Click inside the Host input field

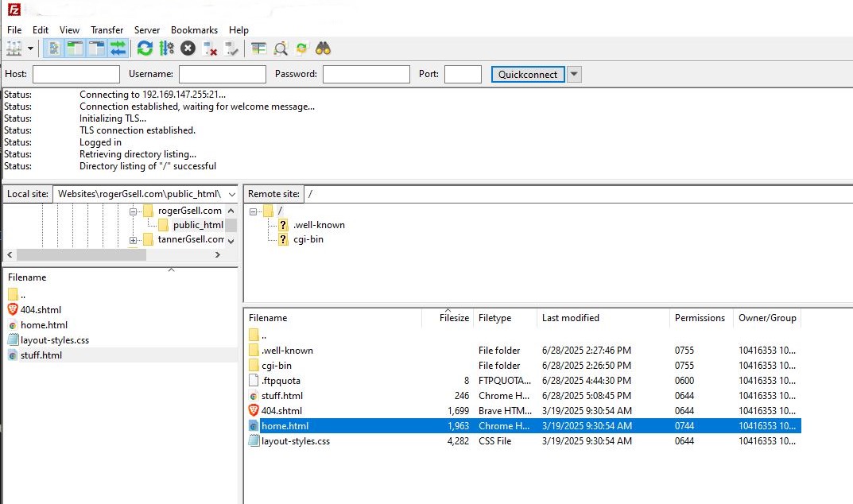[x=76, y=74]
